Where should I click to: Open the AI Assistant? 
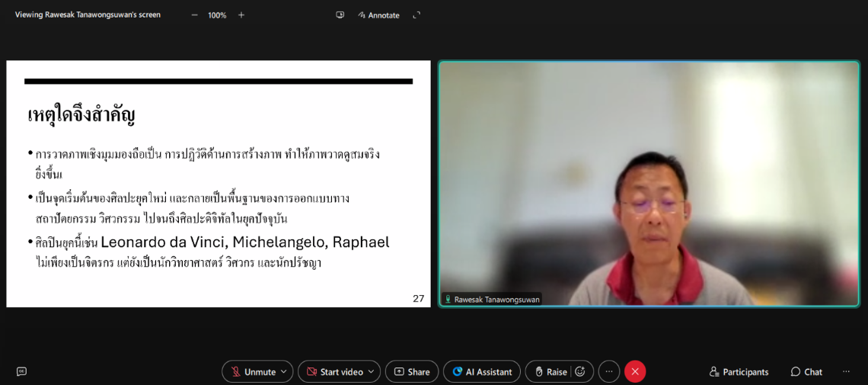(x=481, y=371)
